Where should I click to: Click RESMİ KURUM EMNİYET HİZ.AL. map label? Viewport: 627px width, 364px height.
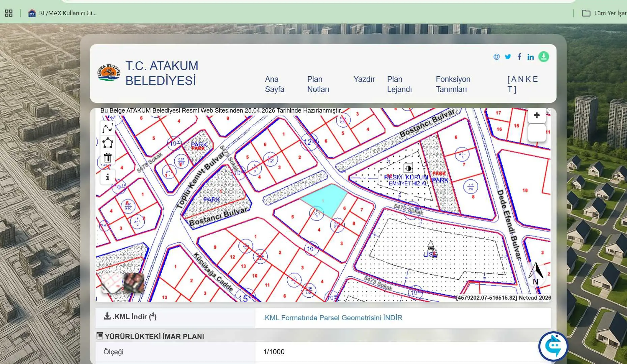point(406,180)
